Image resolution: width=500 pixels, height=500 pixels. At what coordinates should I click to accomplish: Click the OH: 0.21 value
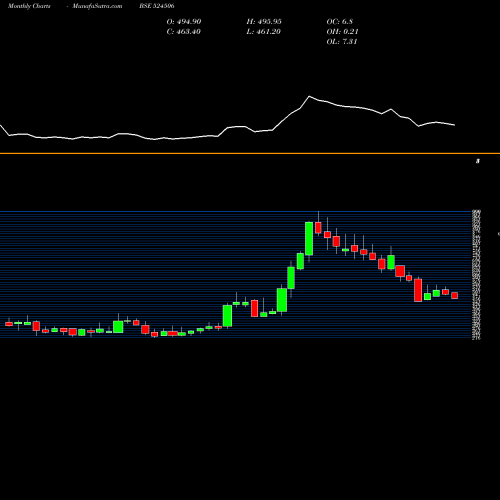[x=342, y=32]
